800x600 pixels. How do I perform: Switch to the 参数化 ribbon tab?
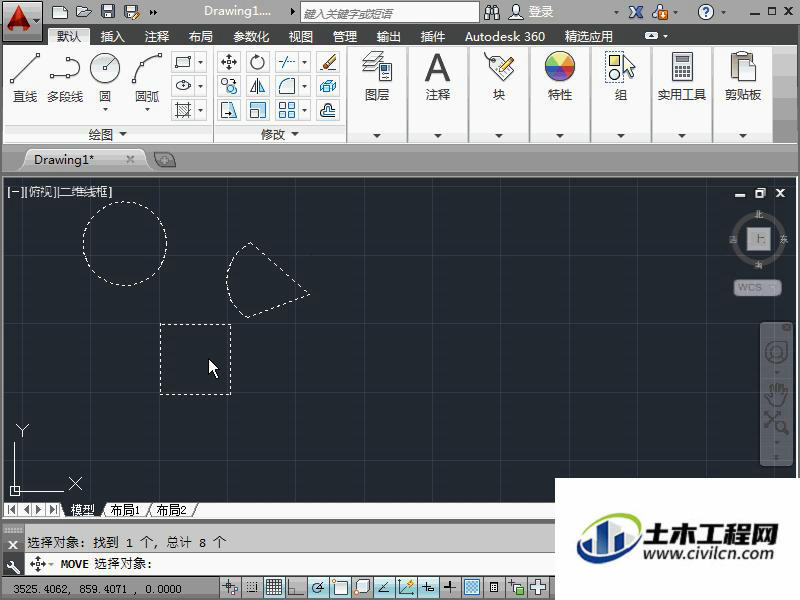coord(251,36)
